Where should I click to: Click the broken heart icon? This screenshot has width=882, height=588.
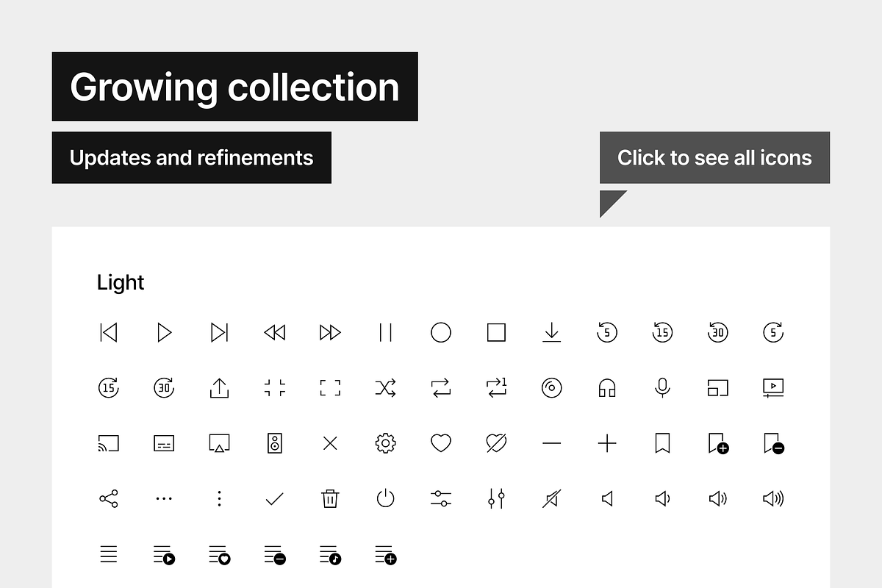pyautogui.click(x=496, y=443)
